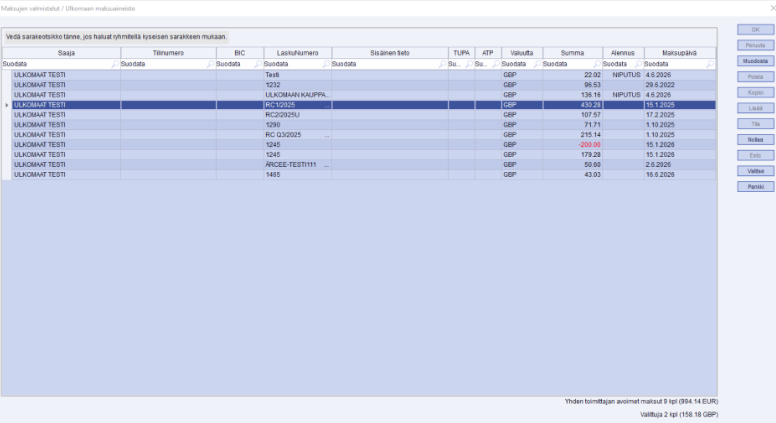Click the red -200.00 sum cell
This screenshot has width=776, height=423.
pos(573,145)
